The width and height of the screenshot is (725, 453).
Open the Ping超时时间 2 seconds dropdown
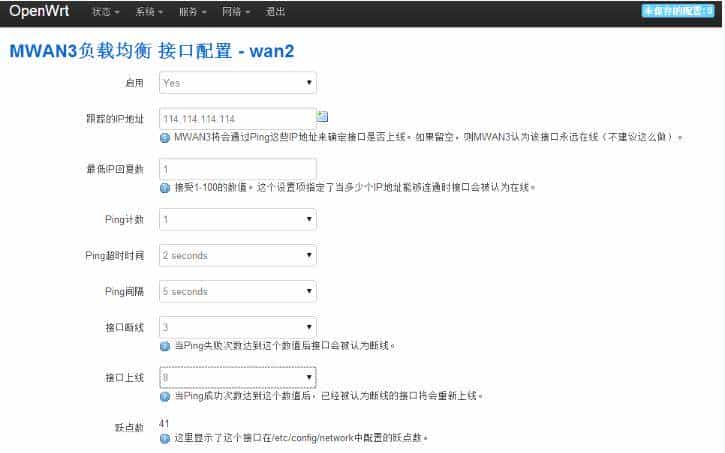(x=238, y=255)
